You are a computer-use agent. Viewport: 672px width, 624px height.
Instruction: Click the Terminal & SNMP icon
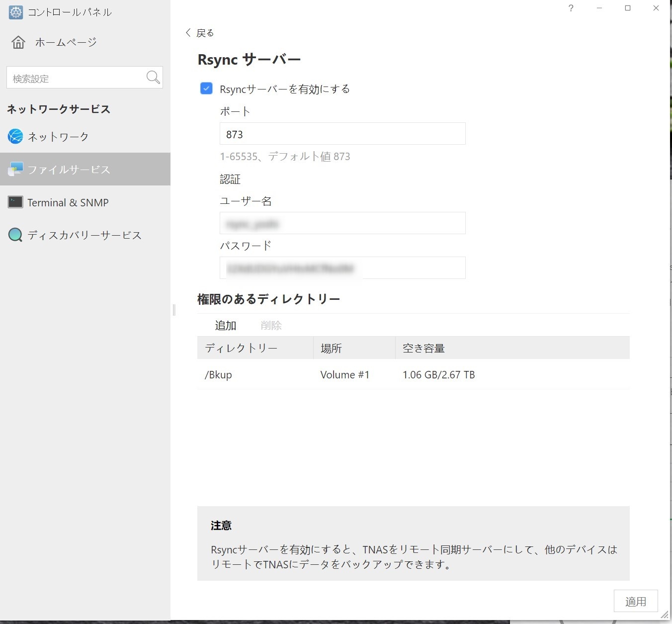point(15,202)
